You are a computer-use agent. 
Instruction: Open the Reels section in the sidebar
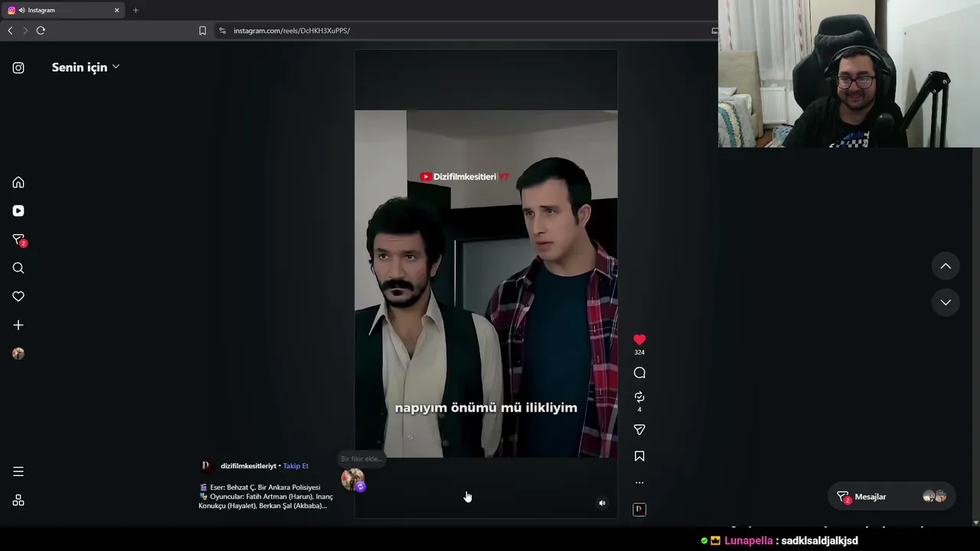[x=18, y=210]
